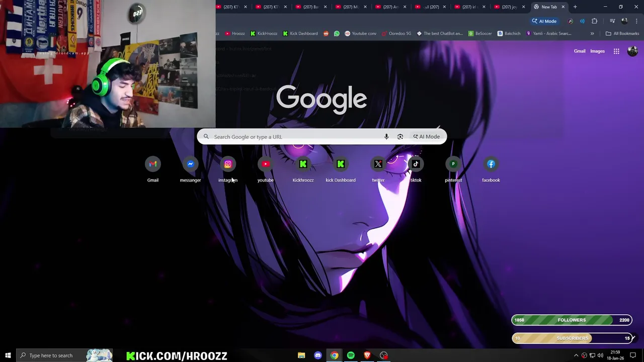
Task: Click the magnifier icon in the search box
Action: [x=206, y=137]
